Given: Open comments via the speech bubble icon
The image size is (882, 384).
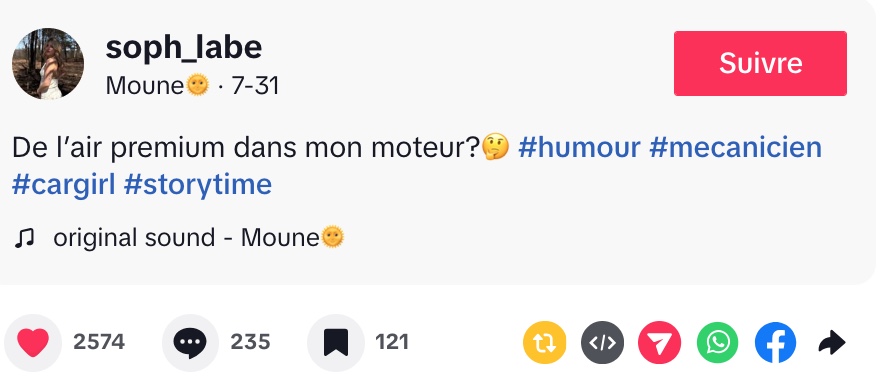Looking at the screenshot, I should coord(190,342).
